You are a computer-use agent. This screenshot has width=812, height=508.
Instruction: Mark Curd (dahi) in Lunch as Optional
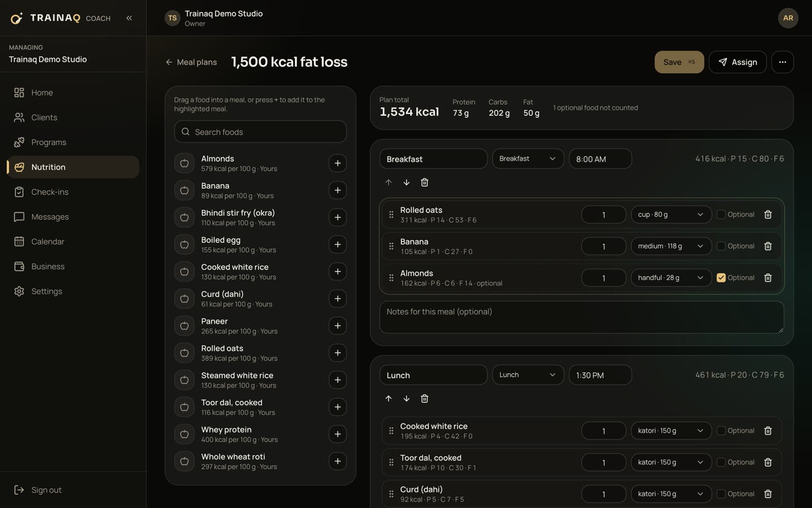tap(721, 494)
